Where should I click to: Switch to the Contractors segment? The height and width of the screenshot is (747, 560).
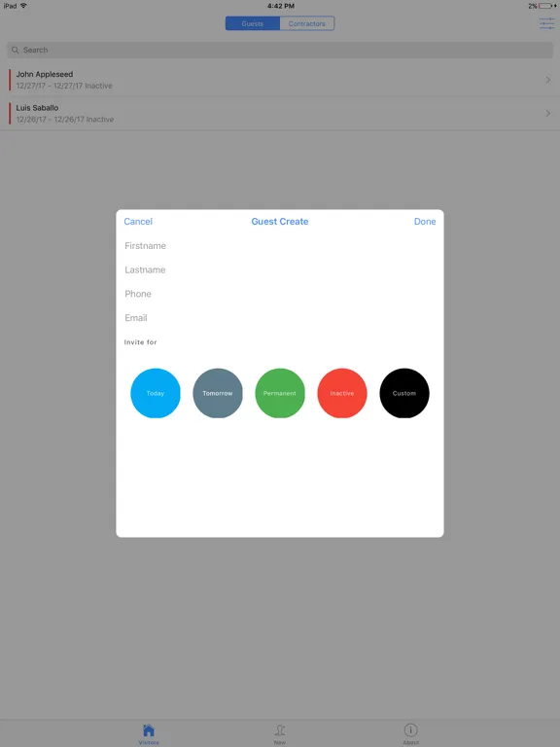coord(307,23)
